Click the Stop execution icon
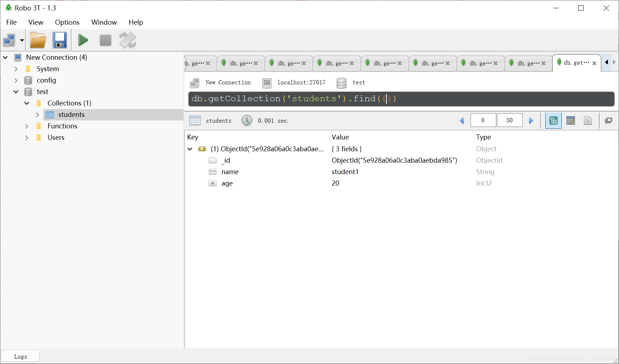The width and height of the screenshot is (619, 364). tap(105, 40)
